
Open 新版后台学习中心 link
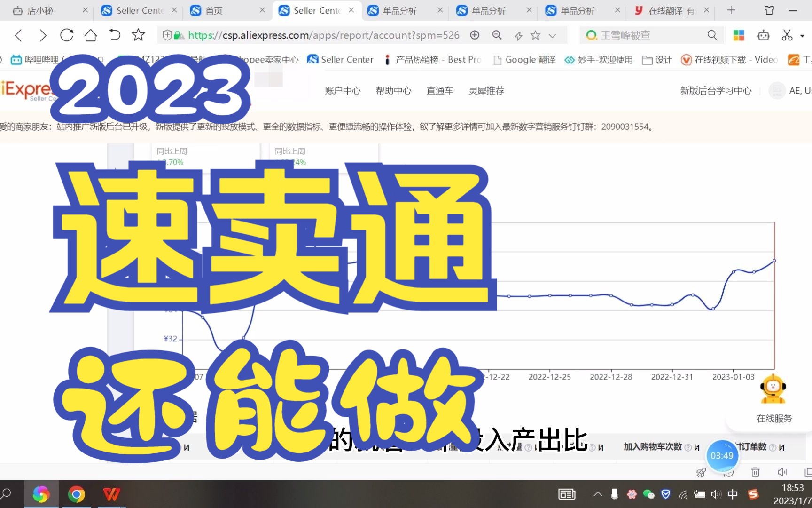(716, 91)
